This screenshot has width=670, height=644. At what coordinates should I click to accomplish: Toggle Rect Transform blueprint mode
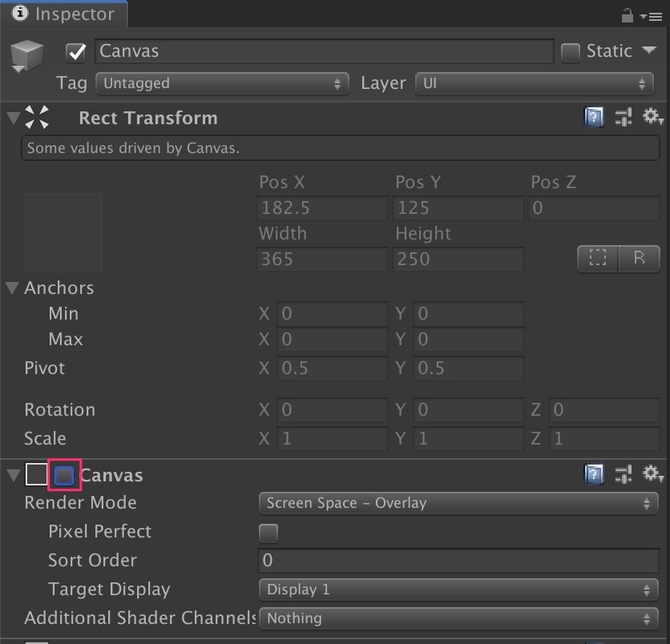point(598,259)
